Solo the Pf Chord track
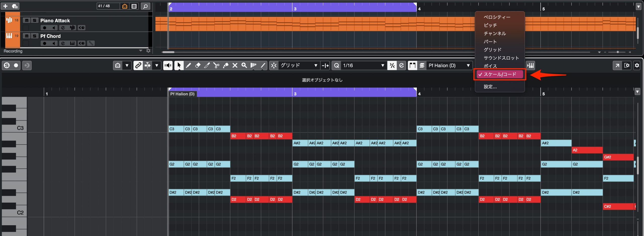The image size is (644, 236). (x=35, y=36)
